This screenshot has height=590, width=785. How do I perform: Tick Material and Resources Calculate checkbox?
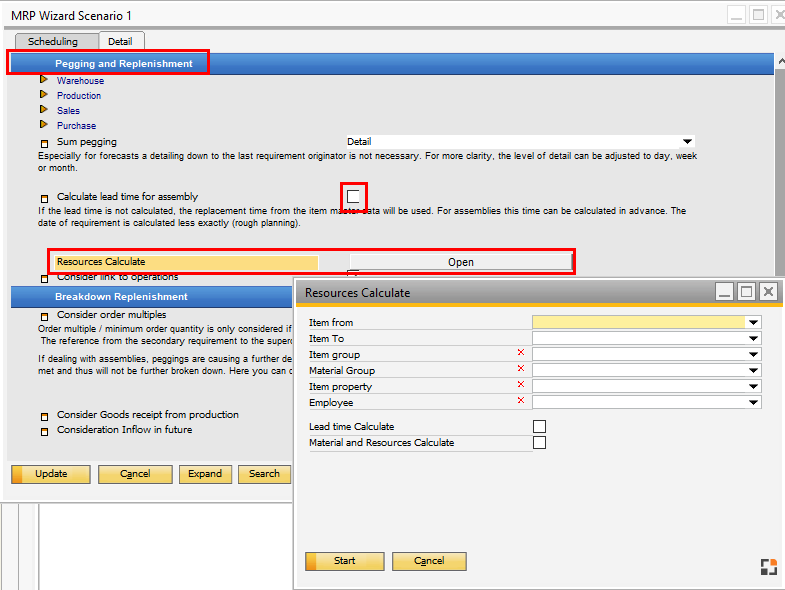click(x=540, y=443)
